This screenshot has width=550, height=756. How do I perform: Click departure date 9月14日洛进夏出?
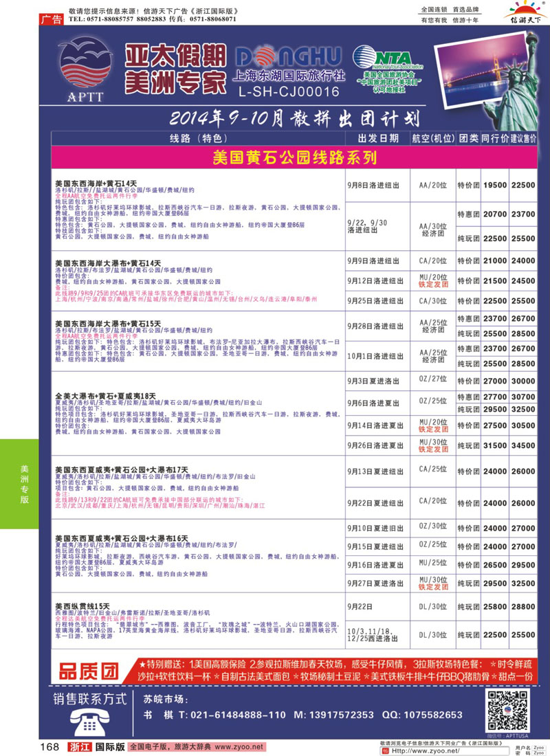[375, 425]
